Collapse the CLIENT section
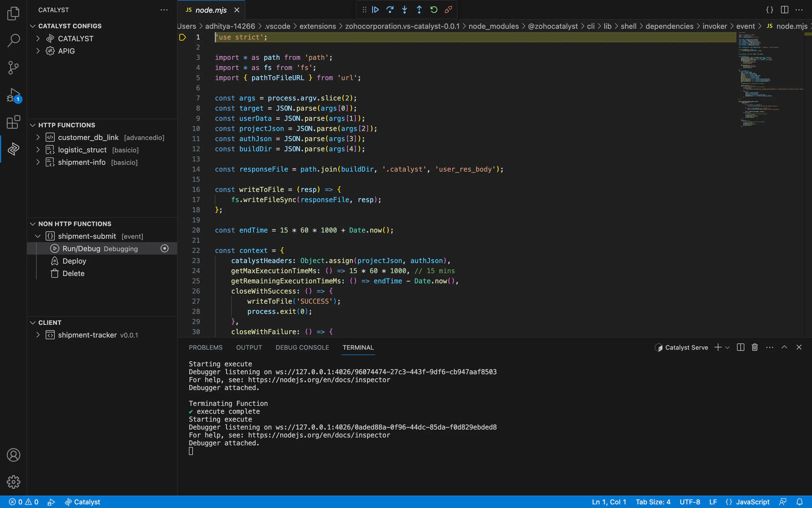 point(32,323)
